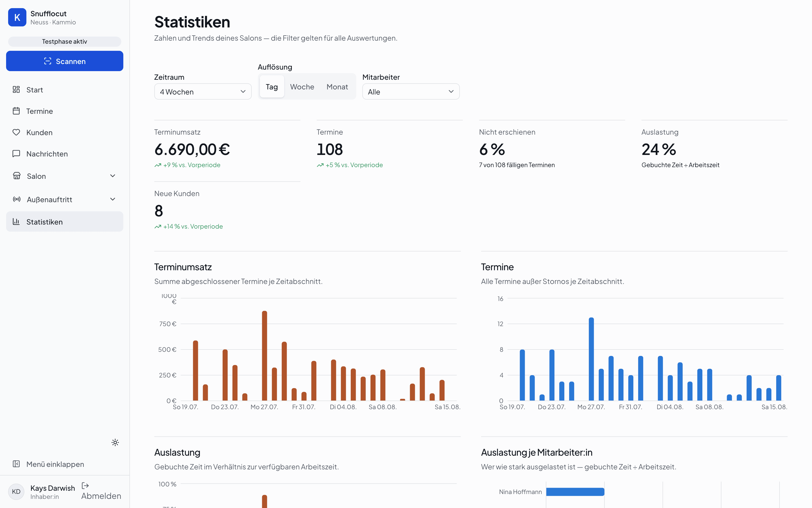Click the Snufflocut K logo icon
This screenshot has width=812, height=508.
click(x=17, y=18)
